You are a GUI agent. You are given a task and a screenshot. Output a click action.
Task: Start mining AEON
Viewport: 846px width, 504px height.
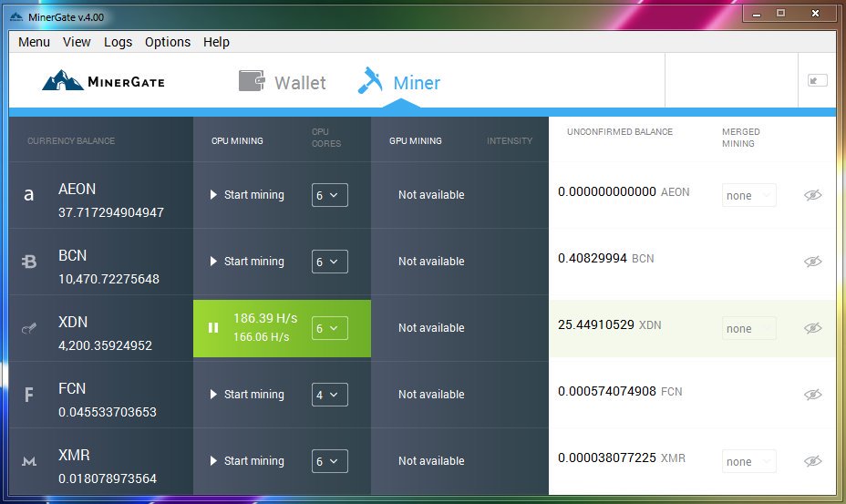tap(247, 195)
